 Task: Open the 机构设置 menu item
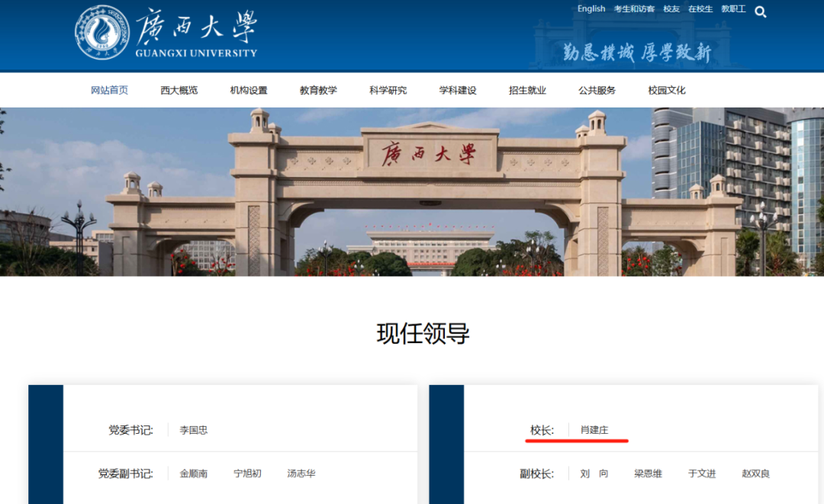click(x=249, y=90)
